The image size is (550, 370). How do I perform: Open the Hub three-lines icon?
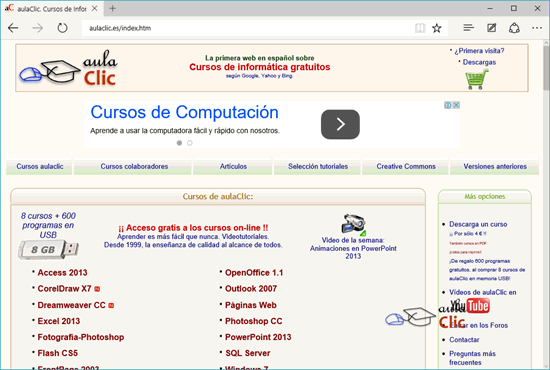(x=469, y=28)
